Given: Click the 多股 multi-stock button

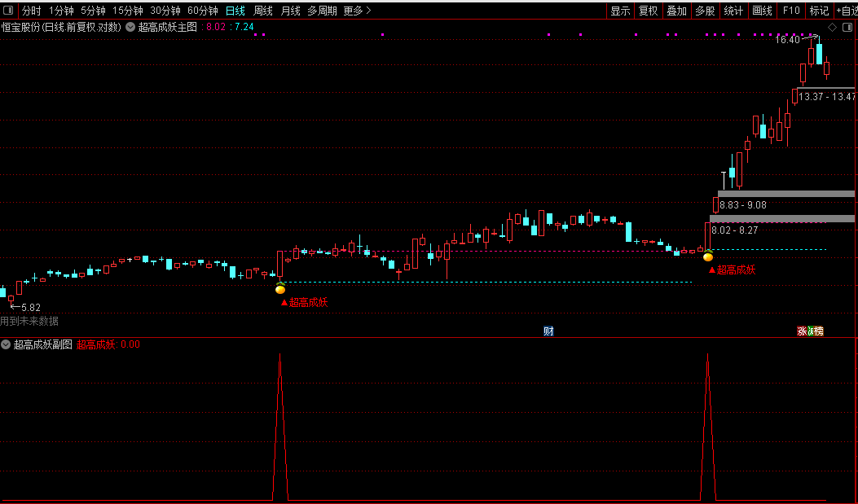Looking at the screenshot, I should [705, 11].
